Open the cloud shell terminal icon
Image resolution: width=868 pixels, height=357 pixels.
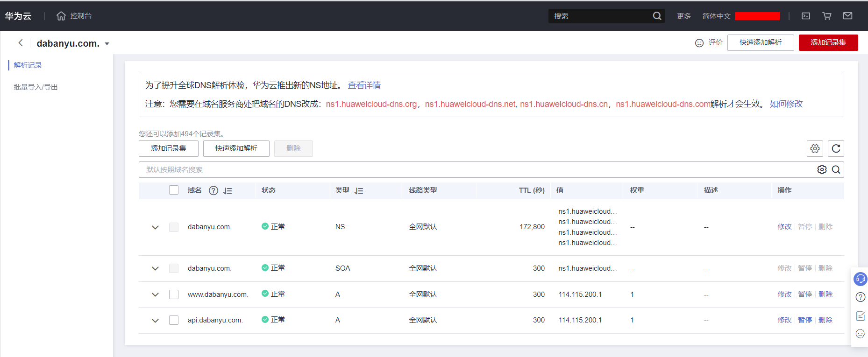click(806, 16)
